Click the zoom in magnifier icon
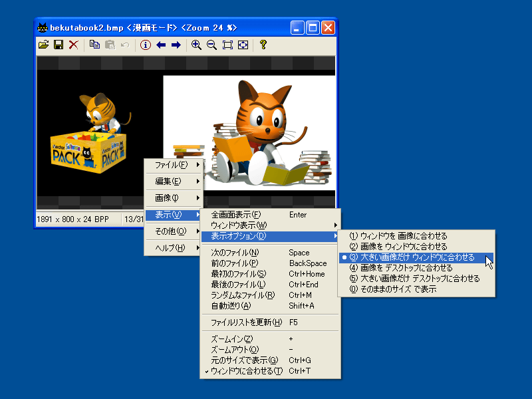Image resolution: width=532 pixels, height=399 pixels. pos(196,45)
